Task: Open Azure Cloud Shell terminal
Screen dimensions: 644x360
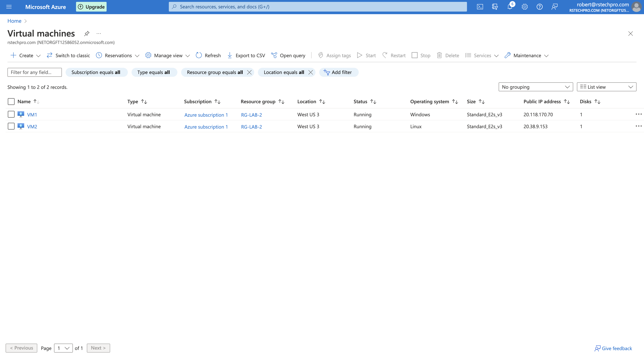Action: click(x=480, y=7)
